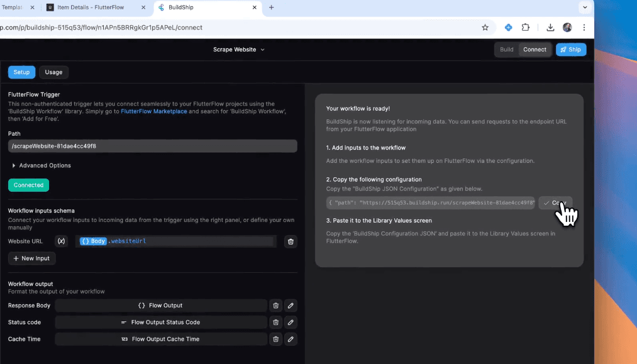Delete the Status code output

pyautogui.click(x=276, y=322)
